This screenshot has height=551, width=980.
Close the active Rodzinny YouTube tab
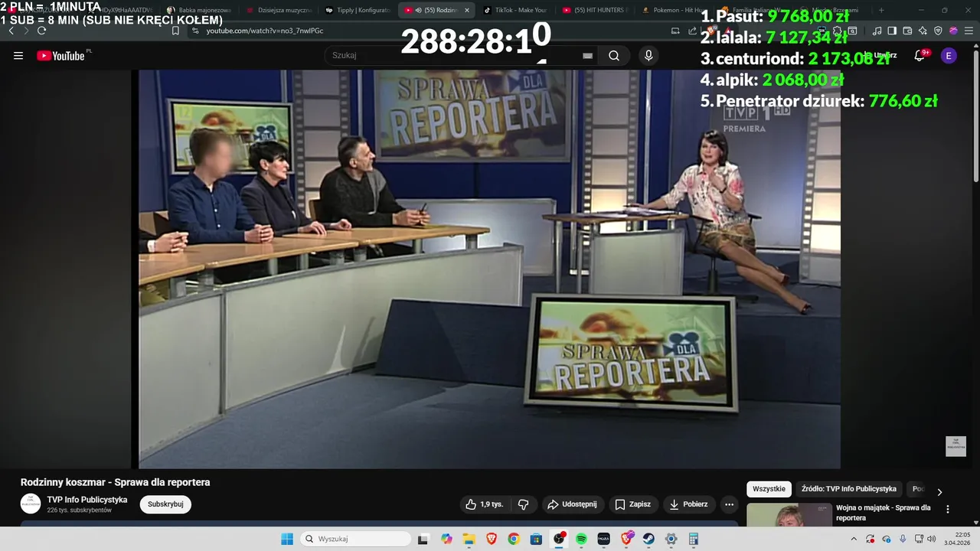(x=467, y=10)
